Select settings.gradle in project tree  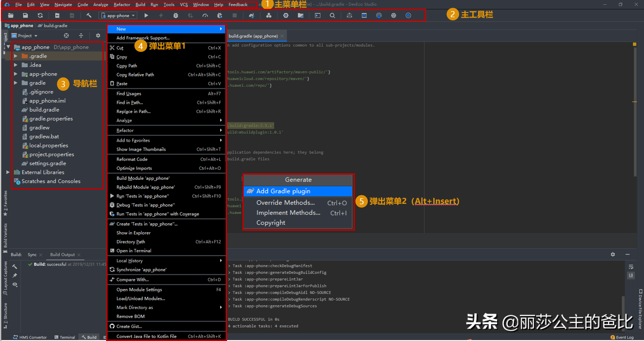(x=47, y=164)
